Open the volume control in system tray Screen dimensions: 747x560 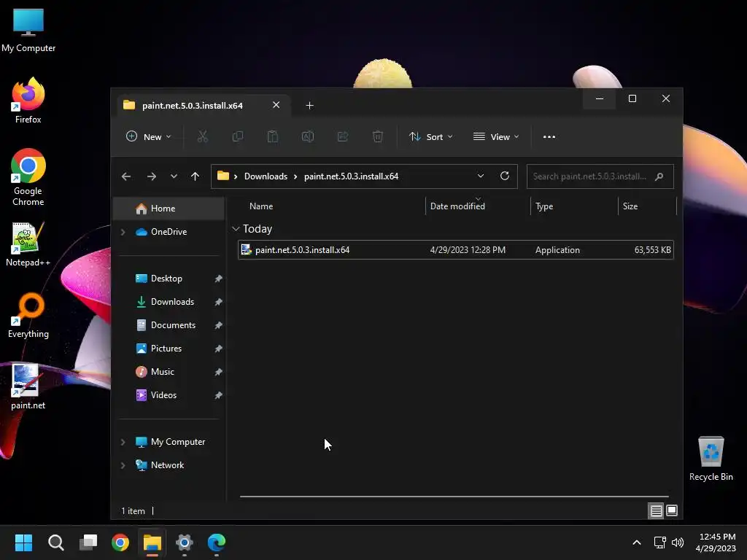678,542
